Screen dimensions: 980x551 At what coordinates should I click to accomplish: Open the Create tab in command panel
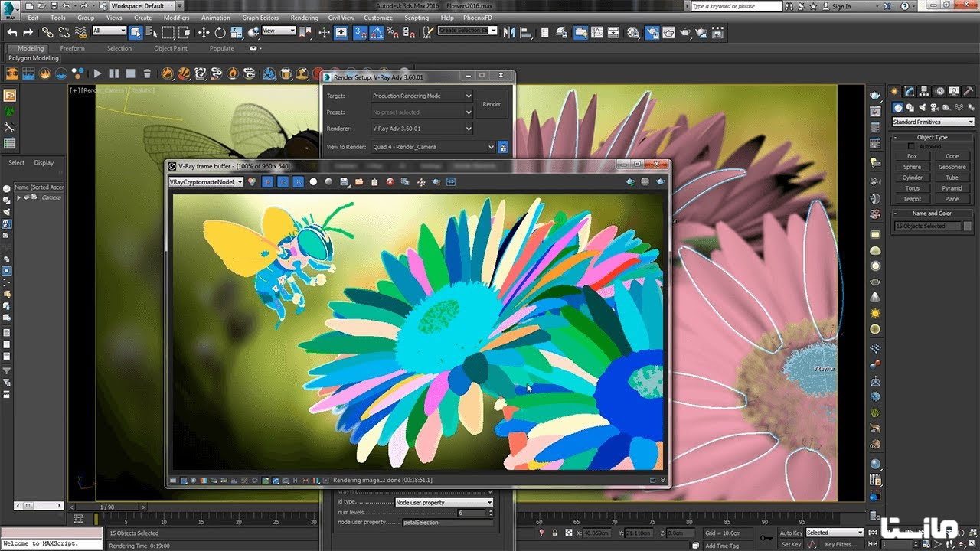coord(893,92)
